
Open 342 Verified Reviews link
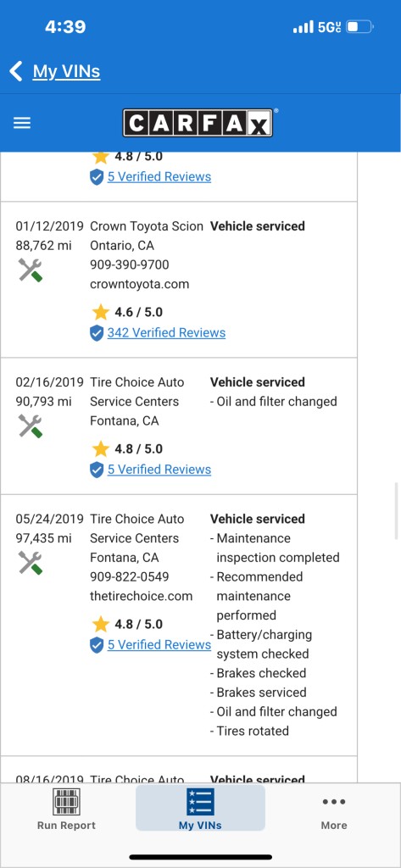click(166, 332)
